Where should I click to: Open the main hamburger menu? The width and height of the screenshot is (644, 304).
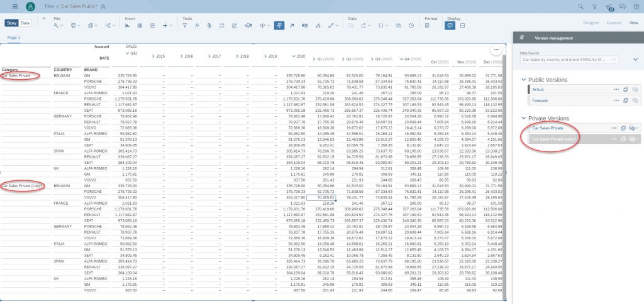(15, 6)
